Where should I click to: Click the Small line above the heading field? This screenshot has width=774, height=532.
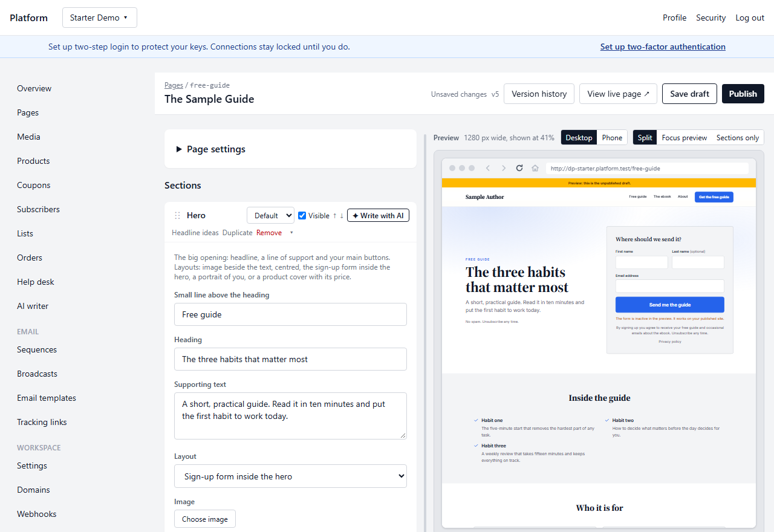(x=290, y=314)
